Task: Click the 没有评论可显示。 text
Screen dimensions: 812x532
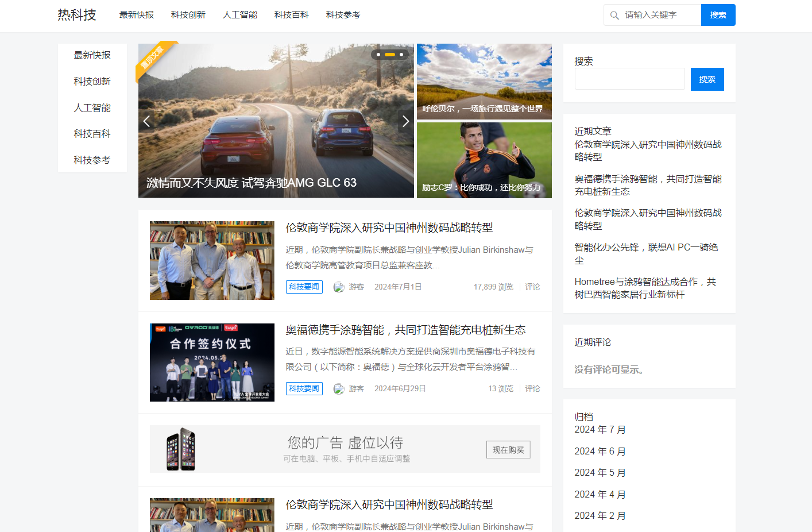Action: (609, 369)
